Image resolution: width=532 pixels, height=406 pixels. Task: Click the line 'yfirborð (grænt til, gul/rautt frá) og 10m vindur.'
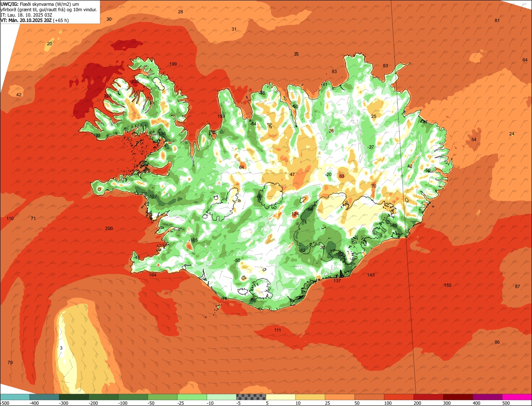49,9
